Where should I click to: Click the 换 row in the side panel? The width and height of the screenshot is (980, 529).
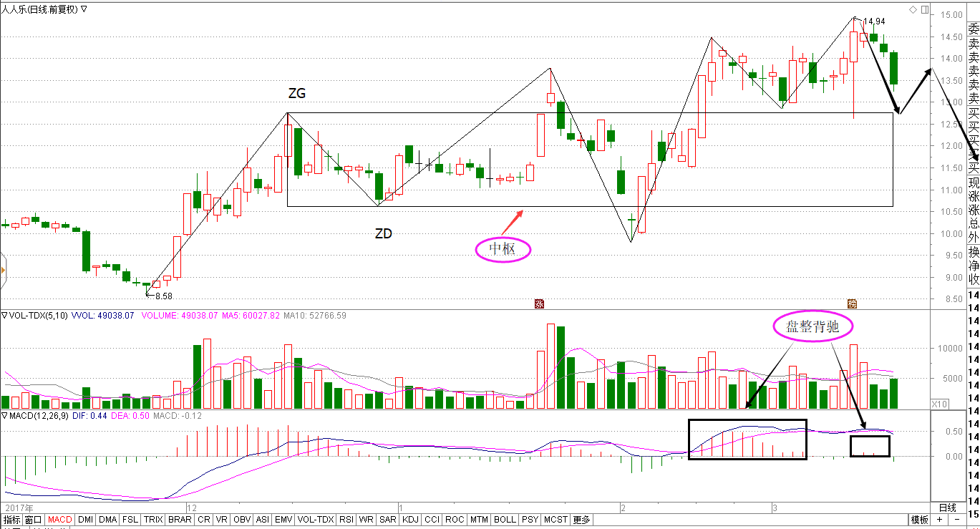(974, 253)
